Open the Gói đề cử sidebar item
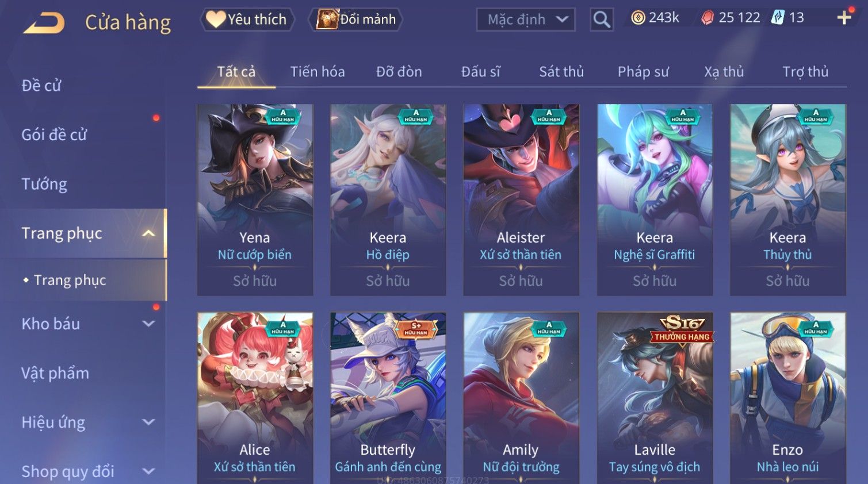Viewport: 868px width, 484px height. click(x=54, y=135)
